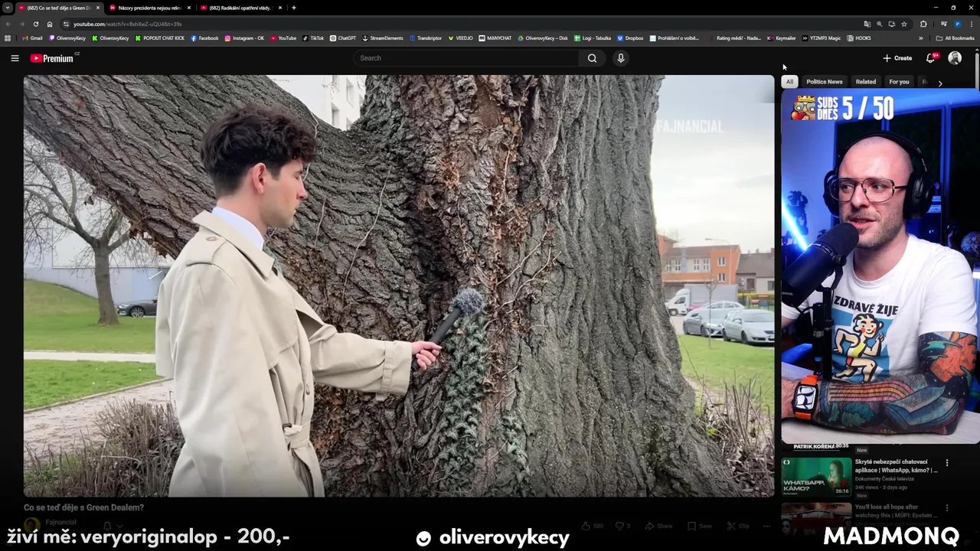
Task: Go to YouTube Premium home logo
Action: [x=52, y=58]
